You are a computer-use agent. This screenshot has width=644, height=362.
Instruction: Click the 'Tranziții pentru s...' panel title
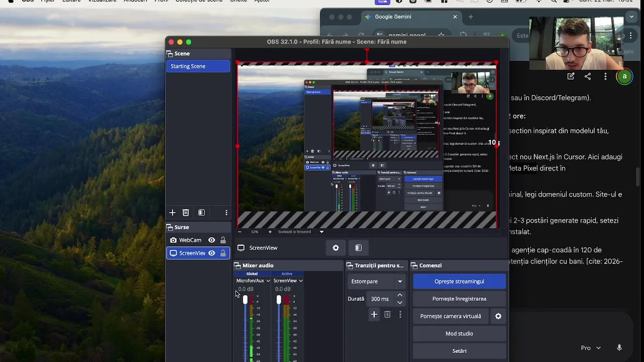(379, 265)
